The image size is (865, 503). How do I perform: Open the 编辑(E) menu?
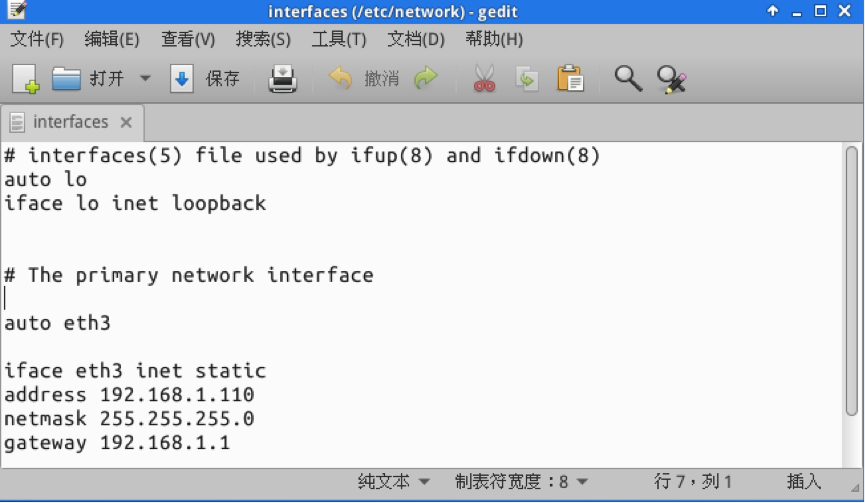point(112,39)
